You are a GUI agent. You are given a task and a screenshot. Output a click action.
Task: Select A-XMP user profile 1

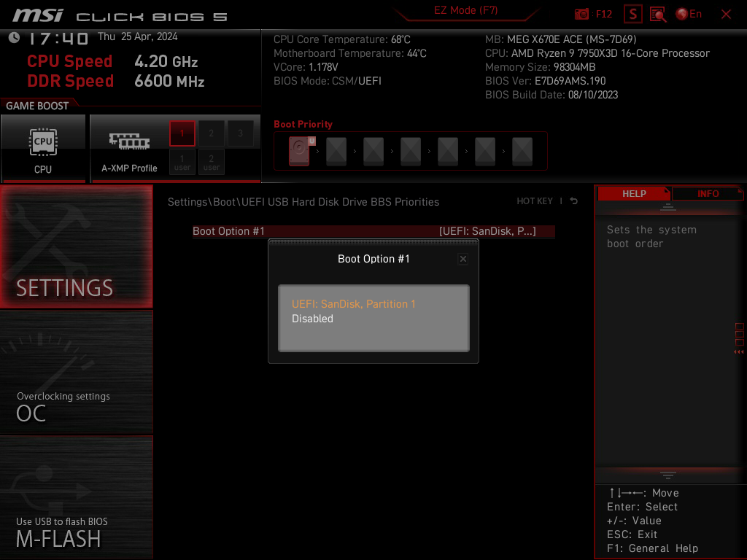(x=182, y=162)
